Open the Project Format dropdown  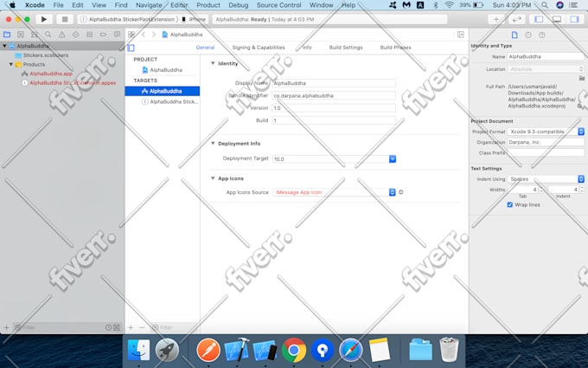pyautogui.click(x=546, y=132)
